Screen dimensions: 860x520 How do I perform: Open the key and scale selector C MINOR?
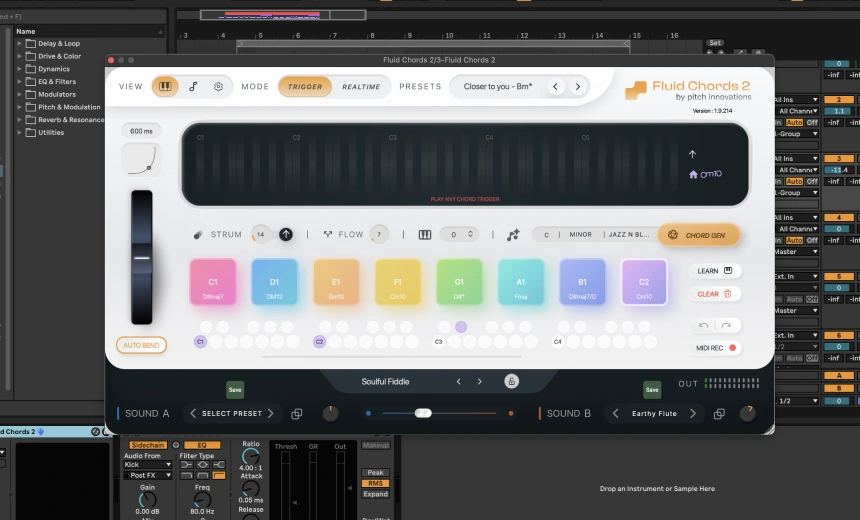point(595,235)
